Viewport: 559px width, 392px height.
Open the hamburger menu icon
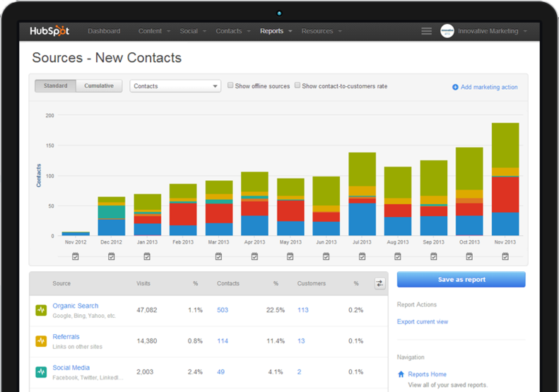click(x=426, y=31)
